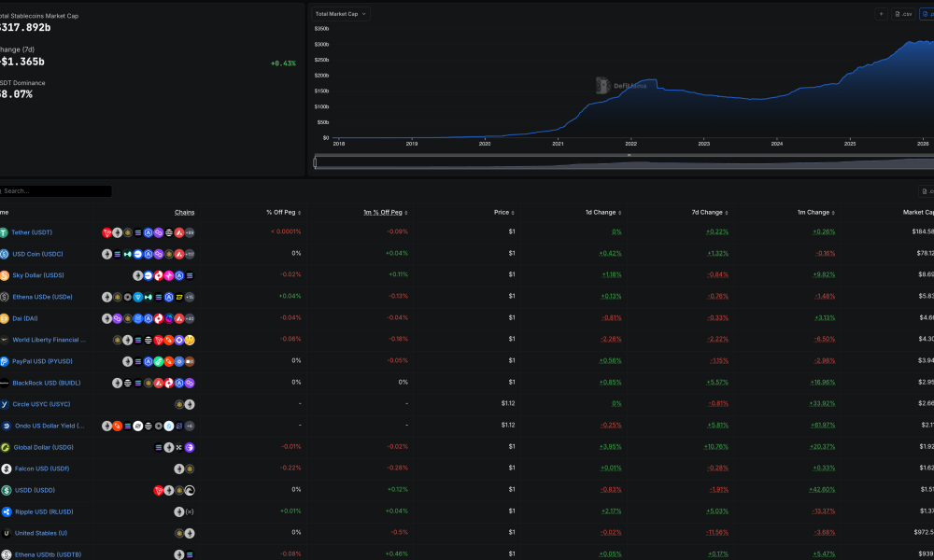Click the download icon at the chart's top right
Screen dimensions: 934x560
click(x=927, y=14)
